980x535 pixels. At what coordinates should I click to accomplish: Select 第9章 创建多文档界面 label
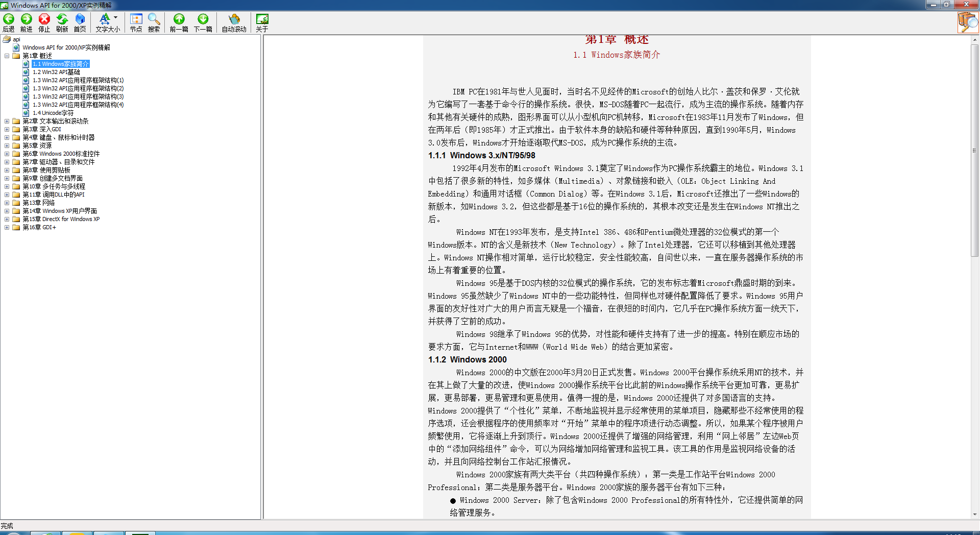tap(53, 178)
